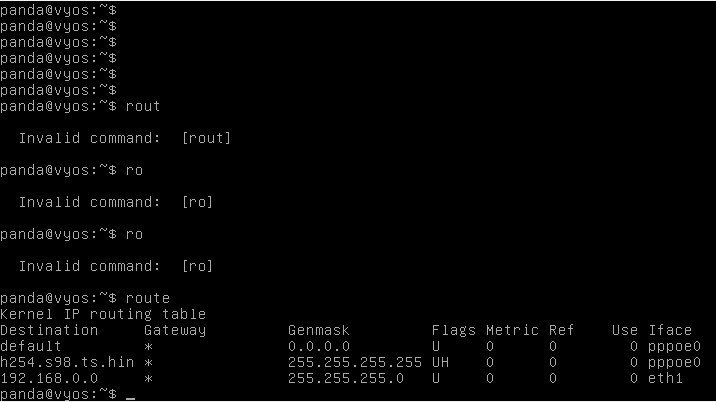Click the eth1 interface name

[665, 378]
